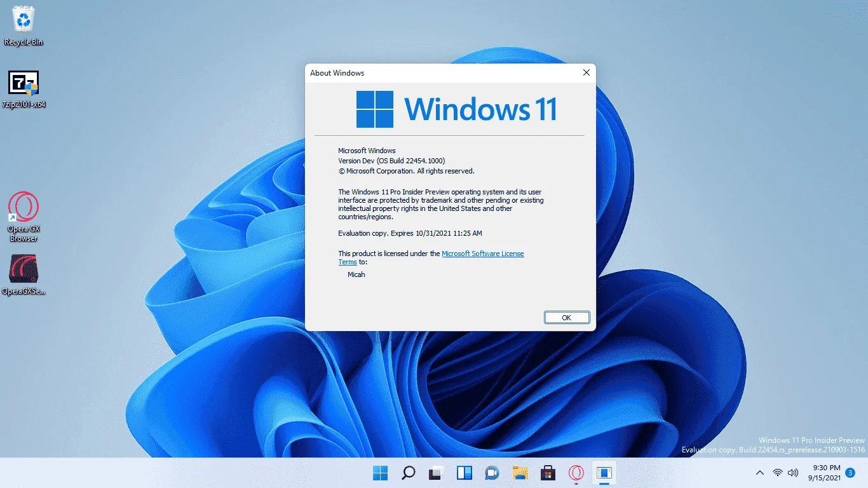The image size is (868, 488).
Task: Open Opera GX from taskbar
Action: (x=576, y=473)
